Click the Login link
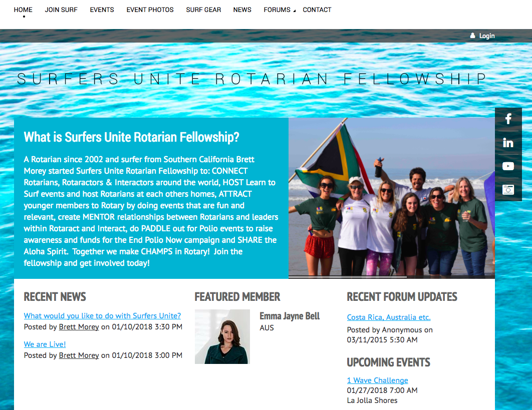The height and width of the screenshot is (410, 532). [487, 36]
